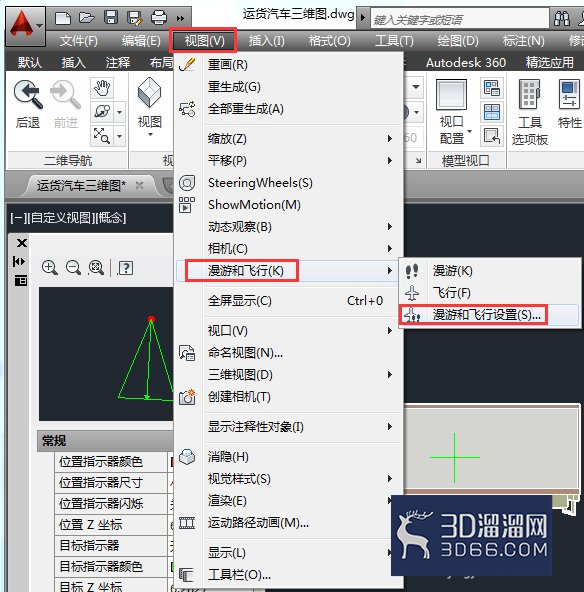This screenshot has height=592, width=584.
Task: Switch to the Autodesk 360 ribbon tab
Action: click(466, 62)
